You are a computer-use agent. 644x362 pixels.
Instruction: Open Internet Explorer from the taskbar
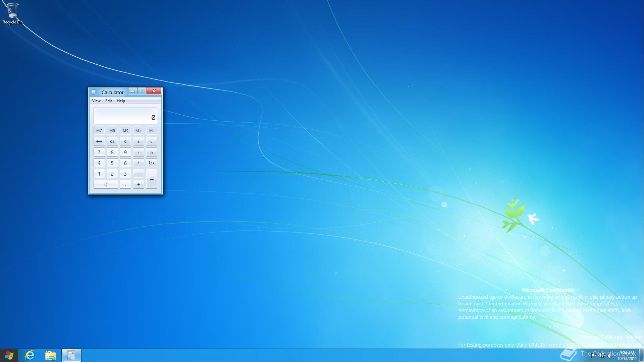[30, 355]
